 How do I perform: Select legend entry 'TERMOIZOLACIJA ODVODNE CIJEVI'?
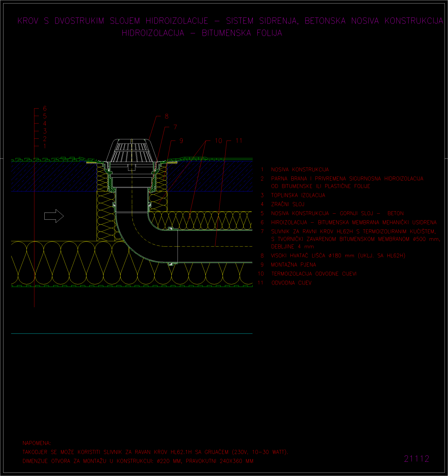314,274
